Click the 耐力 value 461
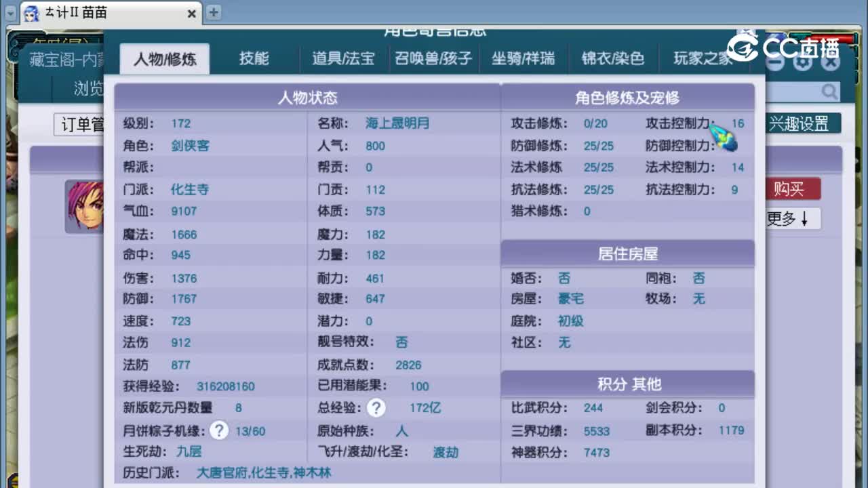This screenshot has height=488, width=868. [x=375, y=279]
